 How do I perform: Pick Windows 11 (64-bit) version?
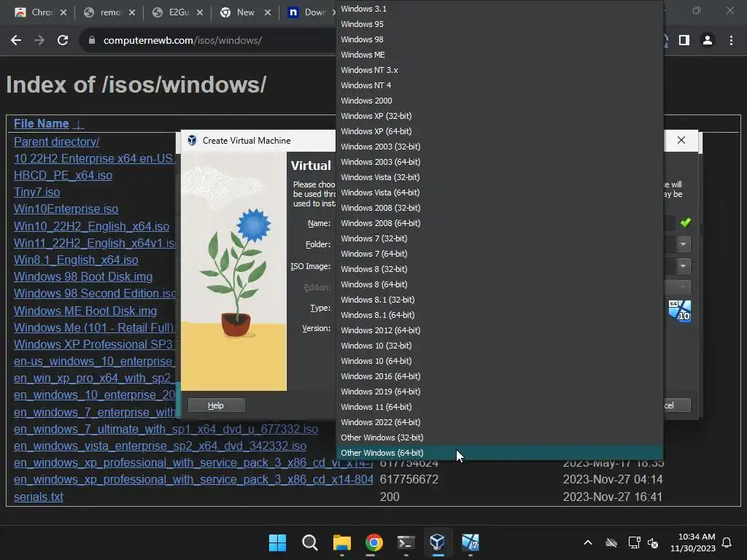499,407
